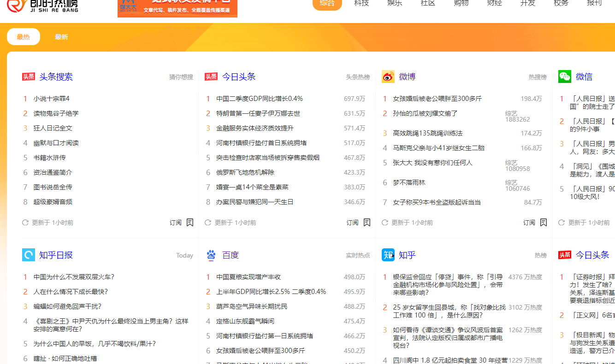Open 金融服务实体经济质效提升 headline
This screenshot has height=364, width=615.
[x=255, y=128]
